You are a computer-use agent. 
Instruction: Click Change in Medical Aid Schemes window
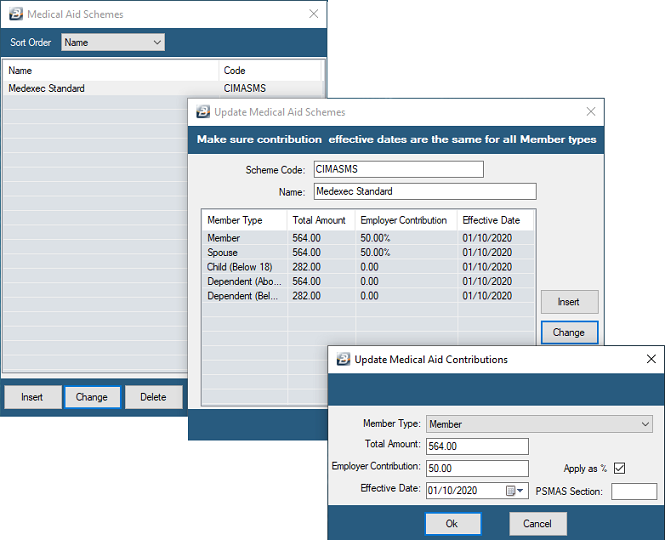click(x=92, y=397)
